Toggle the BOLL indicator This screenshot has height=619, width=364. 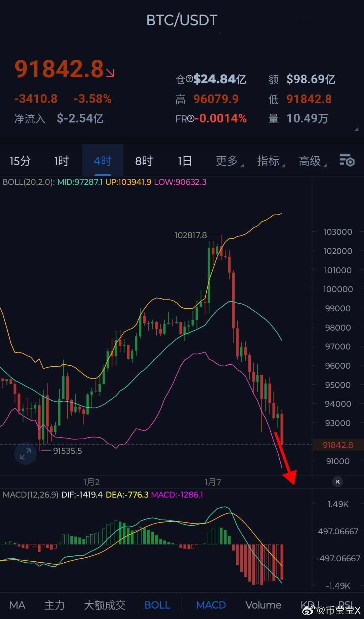click(157, 605)
